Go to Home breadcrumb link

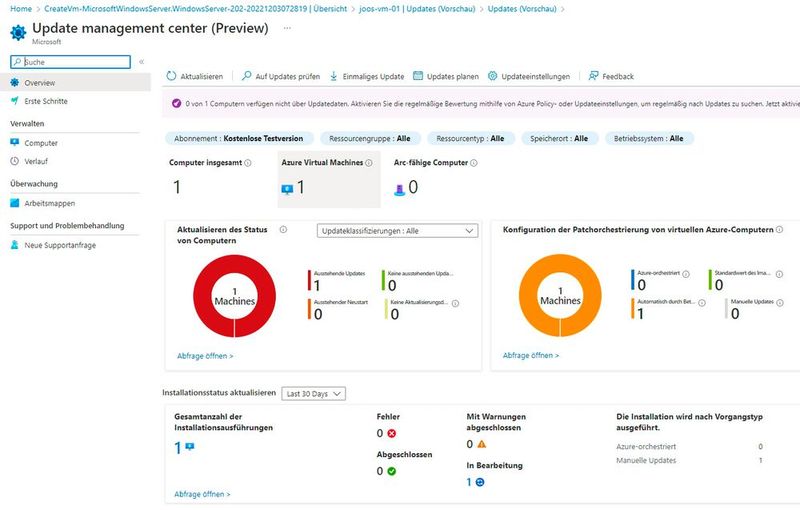coord(21,9)
